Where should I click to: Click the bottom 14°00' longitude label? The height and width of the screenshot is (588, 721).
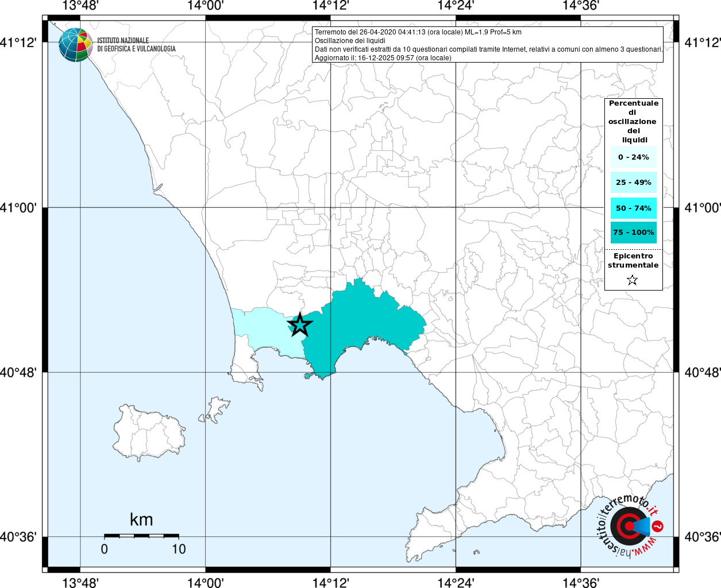206,583
